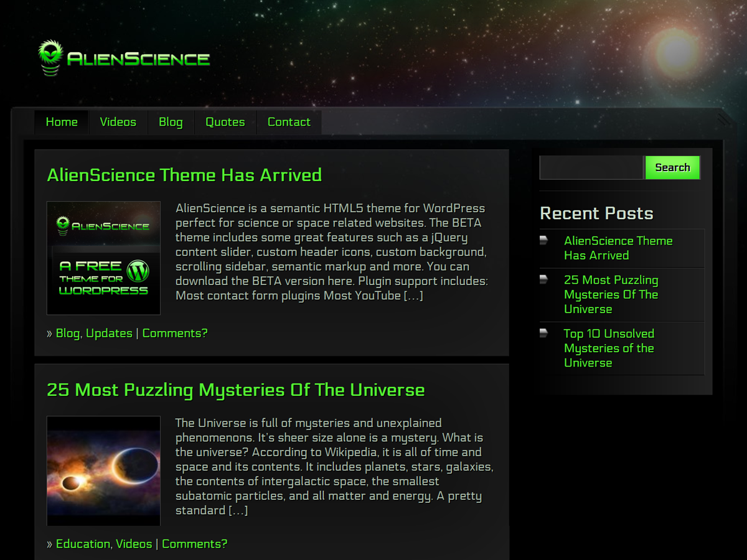Viewport: 747px width, 560px height.
Task: Click bullet icon beside Top 10 Unsolved Mysteries
Action: 543,333
